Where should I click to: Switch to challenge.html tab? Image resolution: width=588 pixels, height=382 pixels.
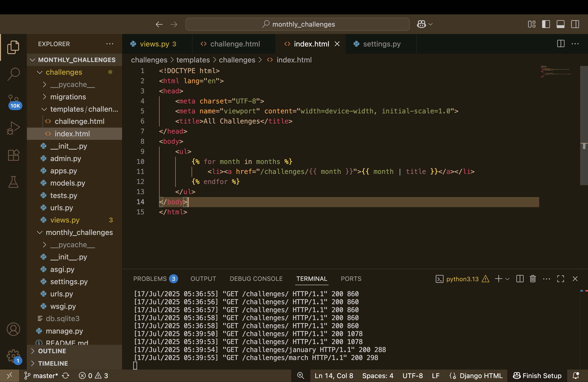tap(234, 44)
